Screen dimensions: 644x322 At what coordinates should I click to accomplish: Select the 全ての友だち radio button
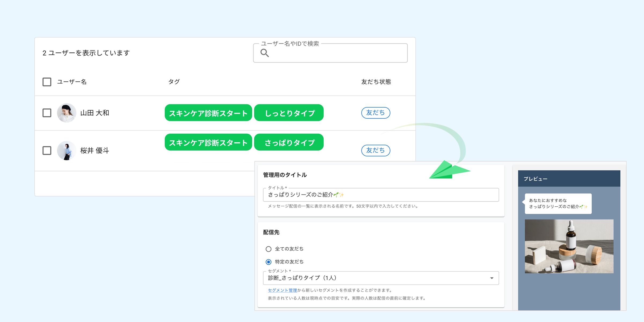tap(268, 249)
